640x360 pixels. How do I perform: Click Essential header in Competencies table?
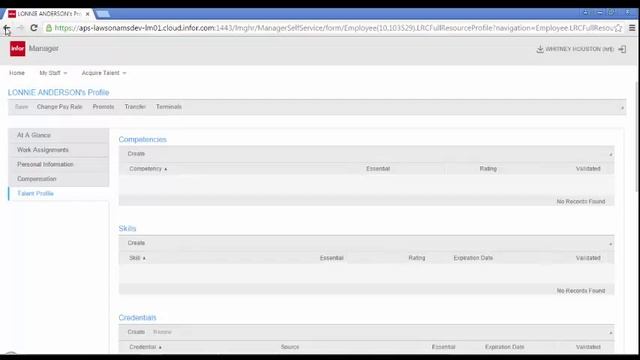378,169
